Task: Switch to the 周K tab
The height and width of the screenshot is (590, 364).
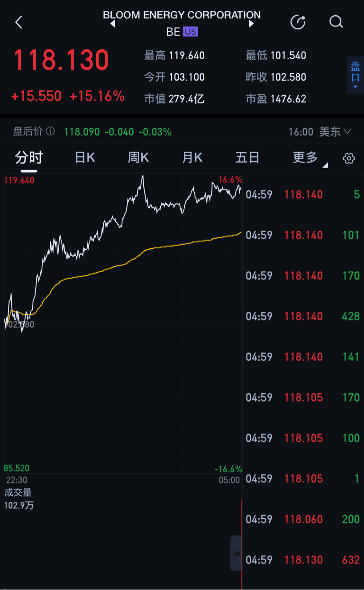Action: click(x=138, y=157)
